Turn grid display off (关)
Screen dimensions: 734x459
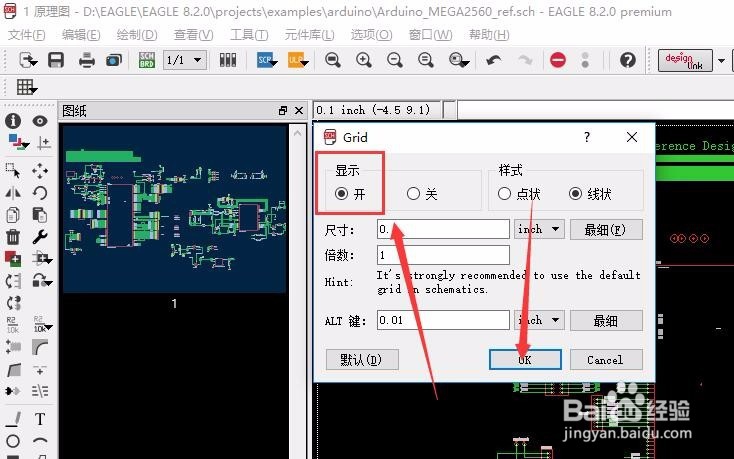(413, 194)
